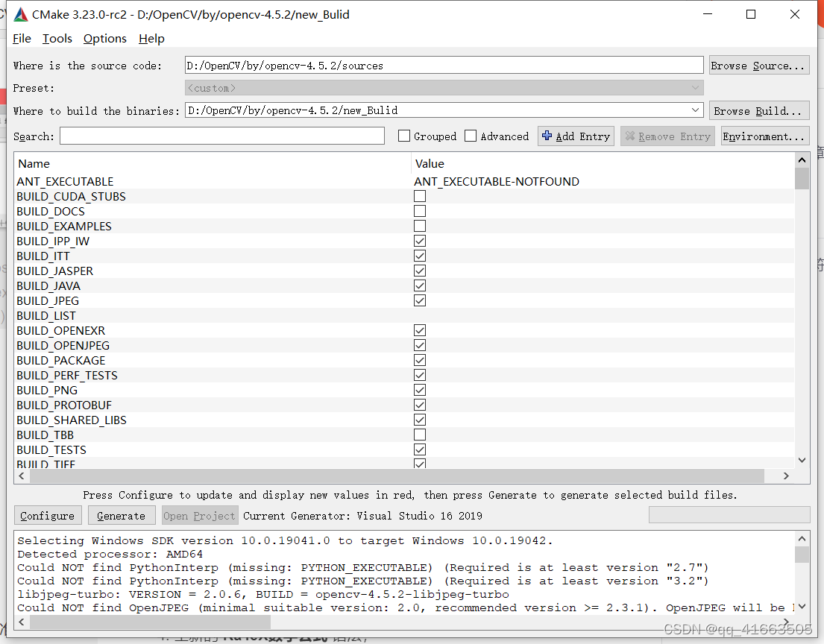Uncheck BUILD_PACKAGE checkbox
The height and width of the screenshot is (644, 824).
coord(419,360)
